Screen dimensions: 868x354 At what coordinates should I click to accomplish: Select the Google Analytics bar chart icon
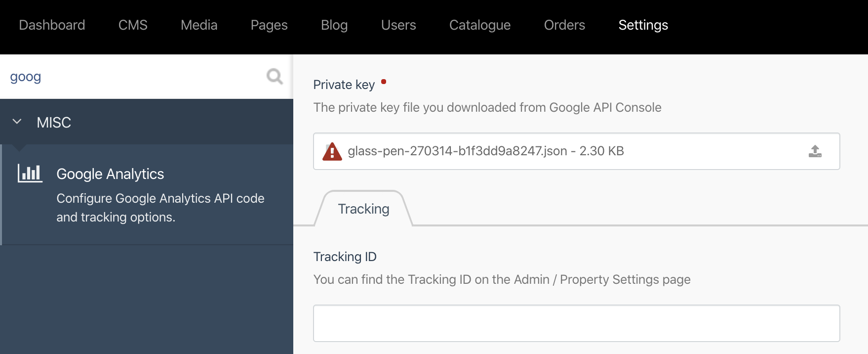[30, 174]
